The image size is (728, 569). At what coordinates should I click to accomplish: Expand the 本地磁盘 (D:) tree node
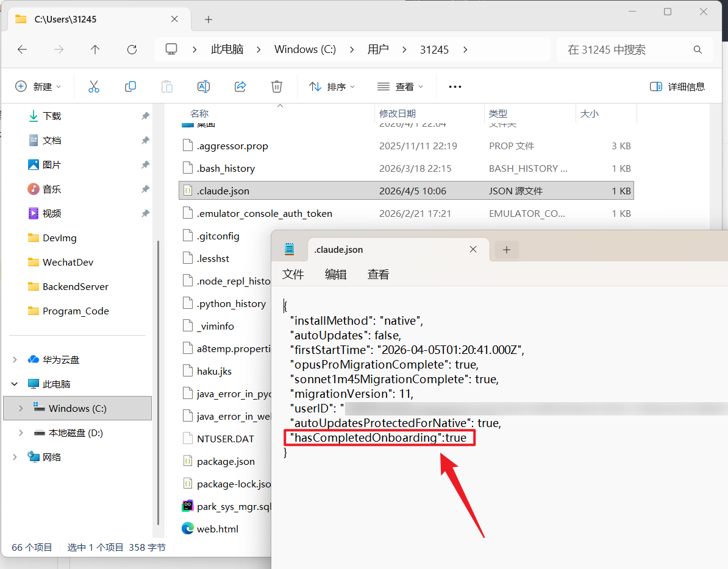[x=21, y=433]
